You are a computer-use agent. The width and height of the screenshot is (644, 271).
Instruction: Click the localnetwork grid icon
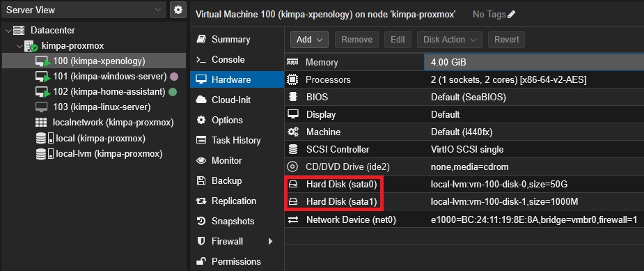[x=41, y=123]
